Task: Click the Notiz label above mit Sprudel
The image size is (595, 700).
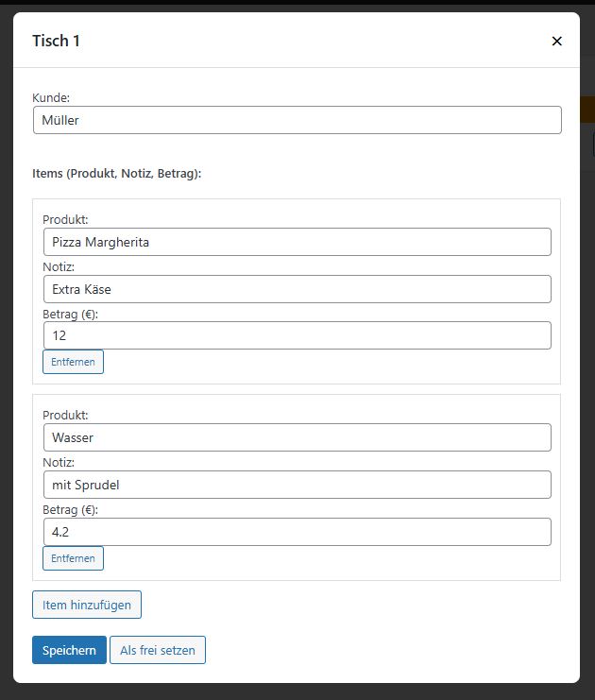Action: point(59,462)
